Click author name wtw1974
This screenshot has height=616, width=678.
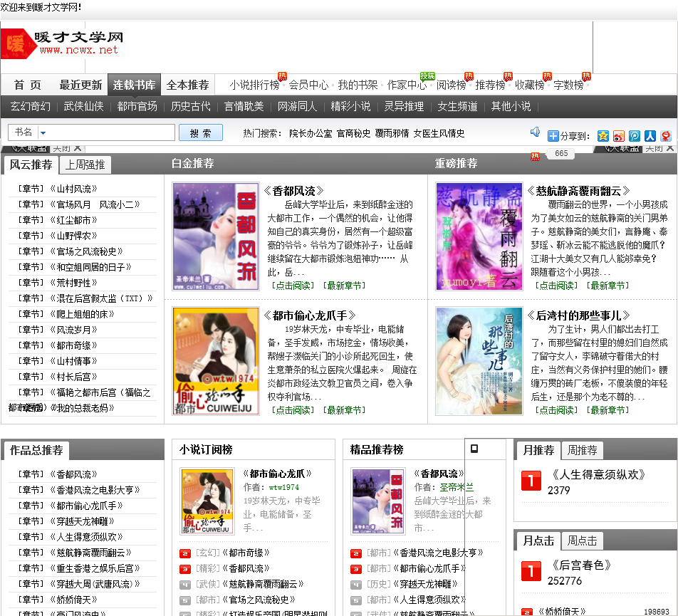pos(283,488)
